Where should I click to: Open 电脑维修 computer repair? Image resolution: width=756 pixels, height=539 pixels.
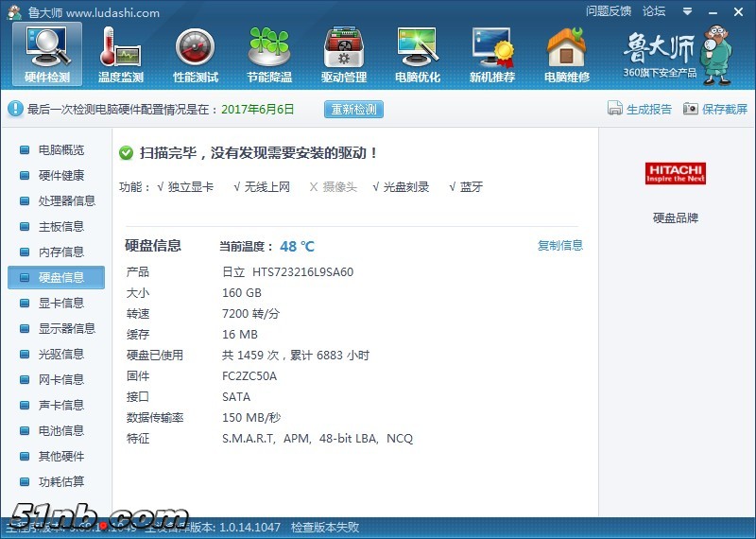click(x=566, y=54)
